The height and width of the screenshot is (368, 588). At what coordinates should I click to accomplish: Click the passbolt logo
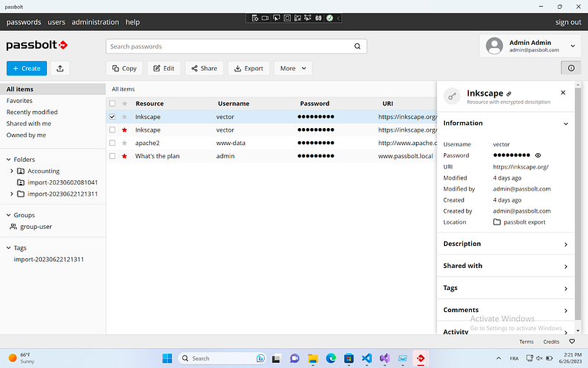37,45
